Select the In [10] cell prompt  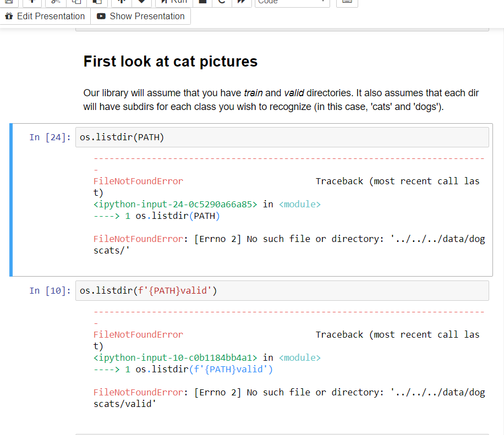tap(50, 291)
